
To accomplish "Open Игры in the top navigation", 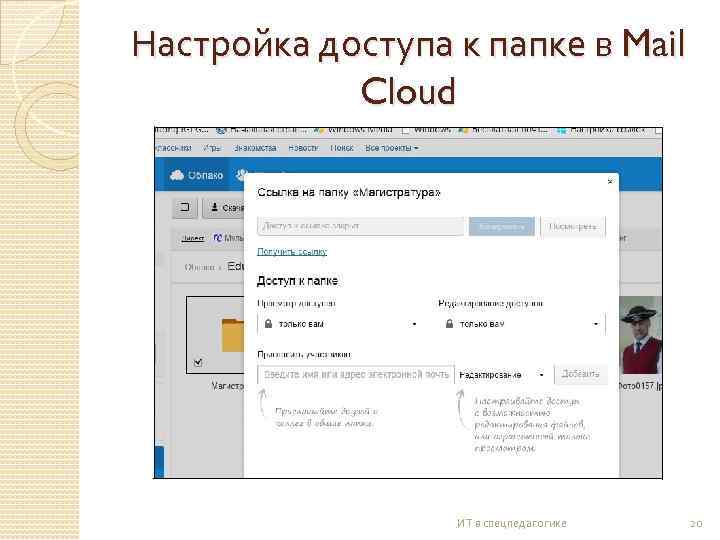I will (x=212, y=148).
